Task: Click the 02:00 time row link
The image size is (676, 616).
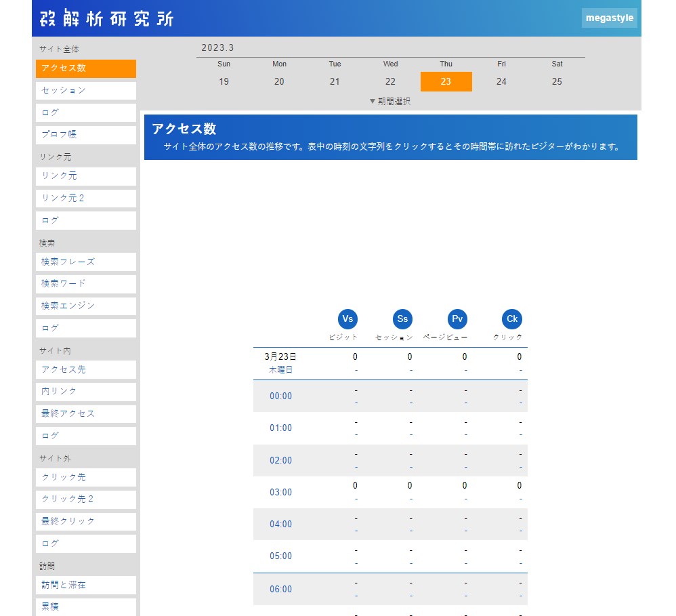Action: (280, 460)
